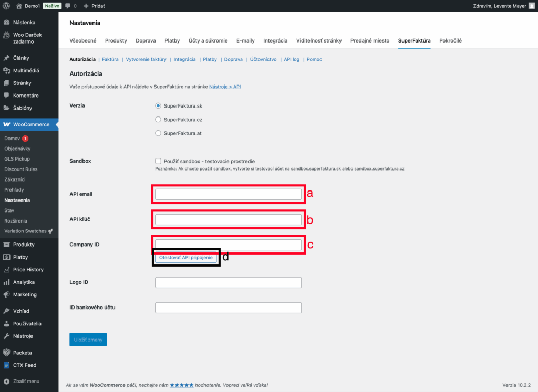This screenshot has width=538, height=392.
Task: Open the Demo1 site home icon
Action: [x=19, y=6]
